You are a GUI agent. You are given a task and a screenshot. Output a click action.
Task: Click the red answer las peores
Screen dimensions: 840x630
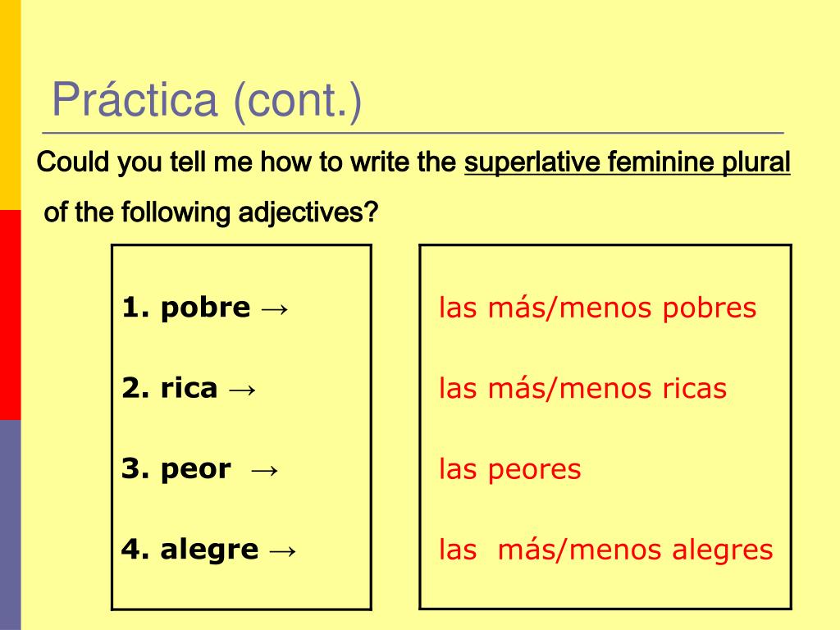[x=510, y=470]
